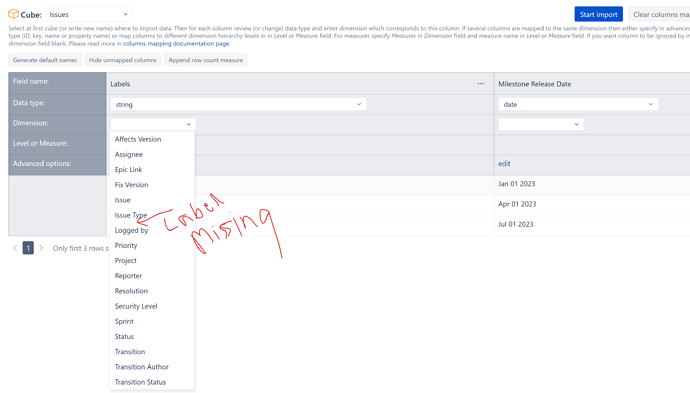
Task: Select page 1 in pagination
Action: (28, 248)
